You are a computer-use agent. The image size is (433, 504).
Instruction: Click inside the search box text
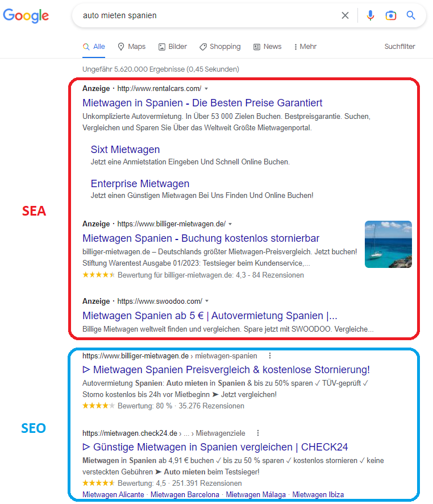[120, 15]
